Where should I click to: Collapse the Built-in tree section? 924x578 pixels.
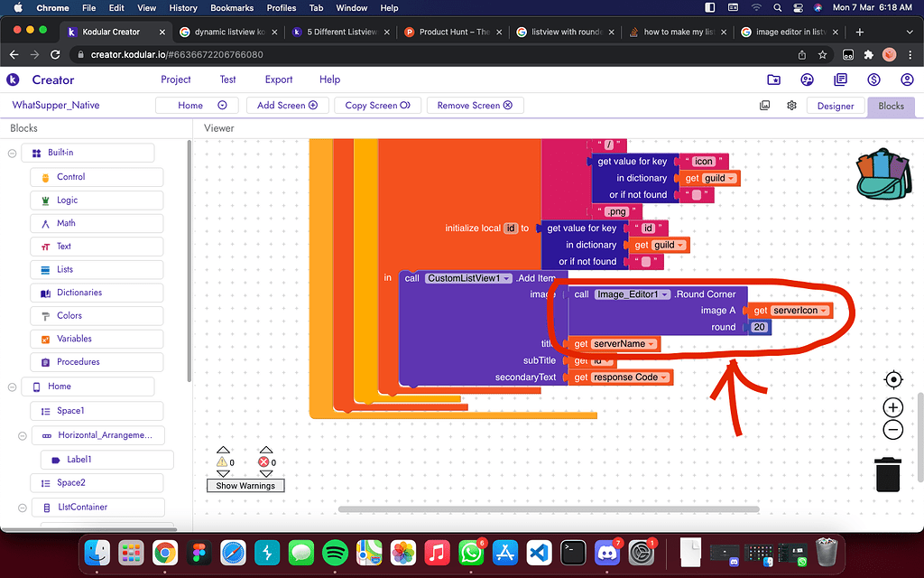(x=12, y=154)
